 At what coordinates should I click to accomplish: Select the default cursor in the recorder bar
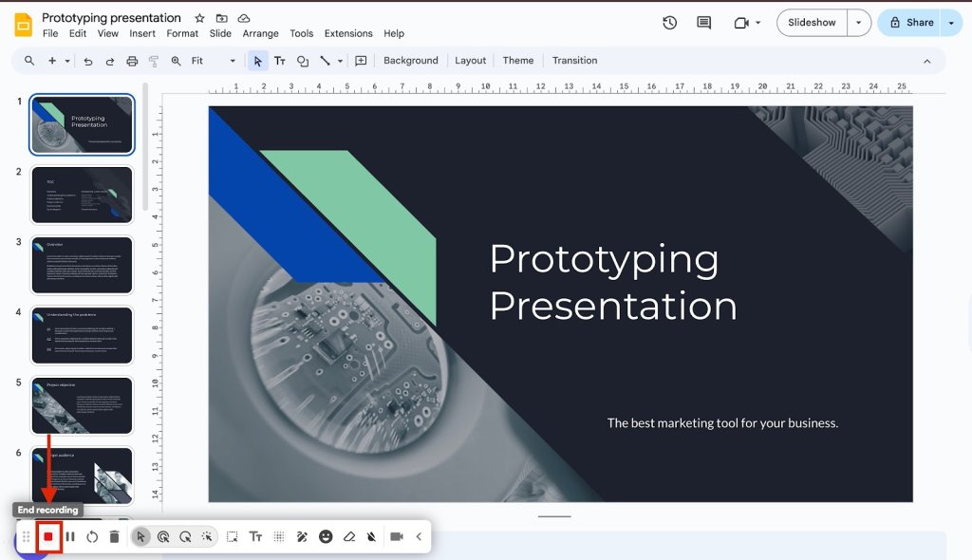click(x=140, y=537)
